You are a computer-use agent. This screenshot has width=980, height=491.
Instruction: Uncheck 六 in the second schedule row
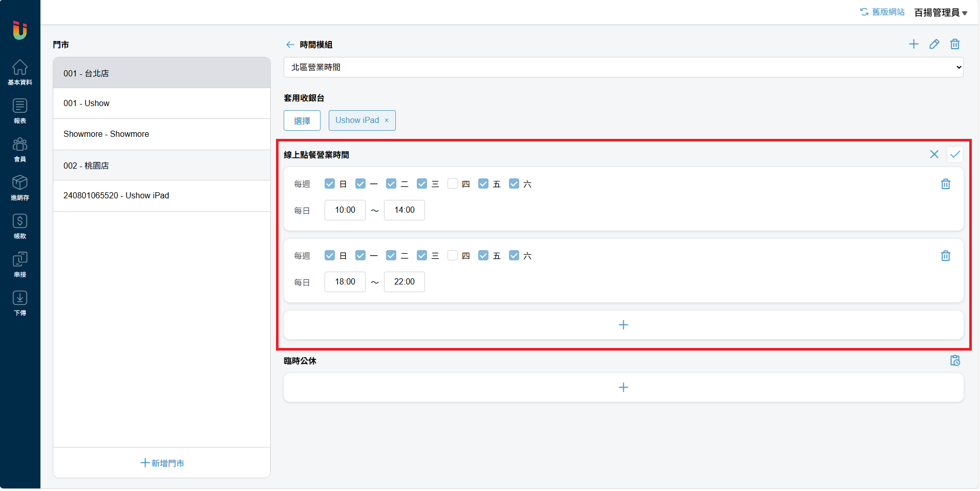514,256
